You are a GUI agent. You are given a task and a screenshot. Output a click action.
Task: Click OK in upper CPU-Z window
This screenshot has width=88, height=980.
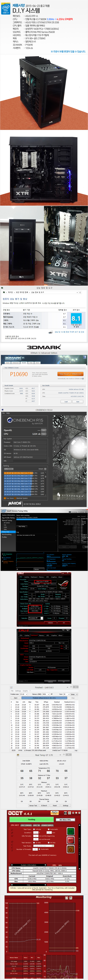pyautogui.click(x=64, y=623)
